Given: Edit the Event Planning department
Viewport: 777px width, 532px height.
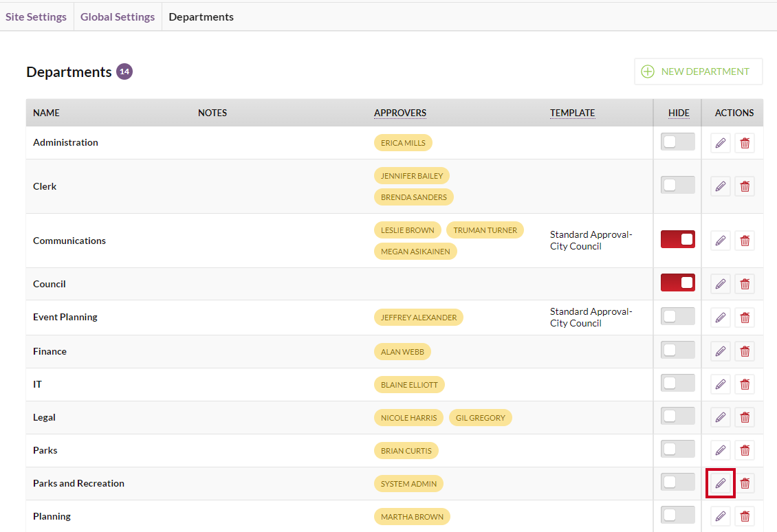Looking at the screenshot, I should click(x=721, y=318).
